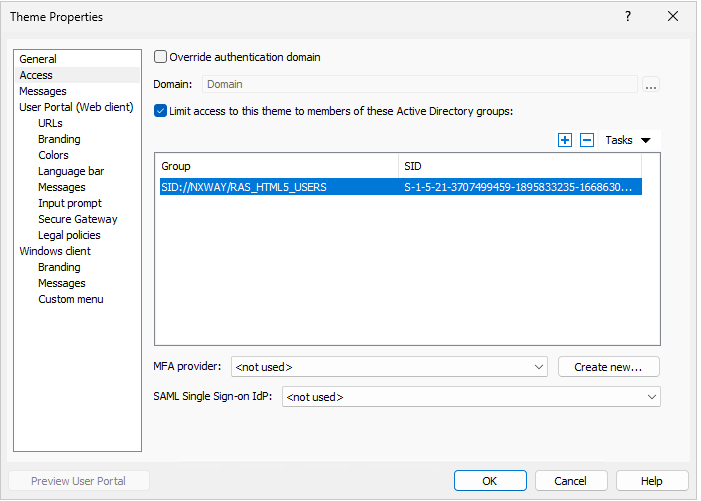The height and width of the screenshot is (501, 701).
Task: Expand SAML Single Sign-on IdP dropdown
Action: (471, 397)
